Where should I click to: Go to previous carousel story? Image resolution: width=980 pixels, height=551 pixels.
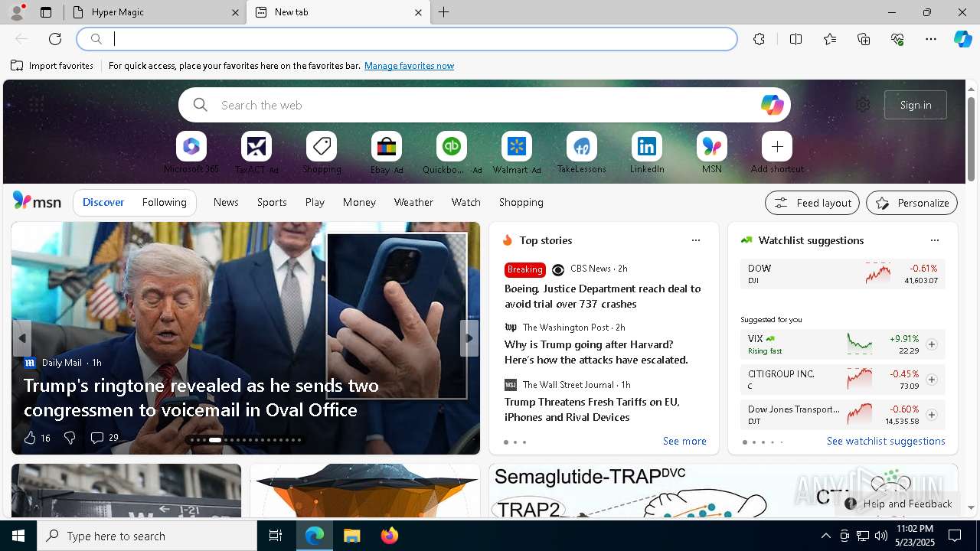(21, 338)
